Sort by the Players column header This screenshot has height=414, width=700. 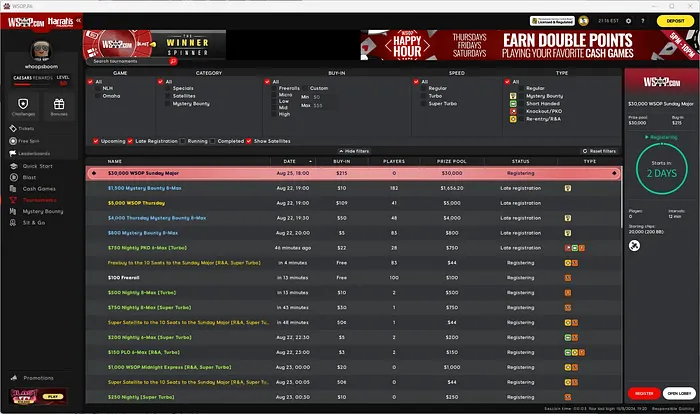pyautogui.click(x=394, y=161)
